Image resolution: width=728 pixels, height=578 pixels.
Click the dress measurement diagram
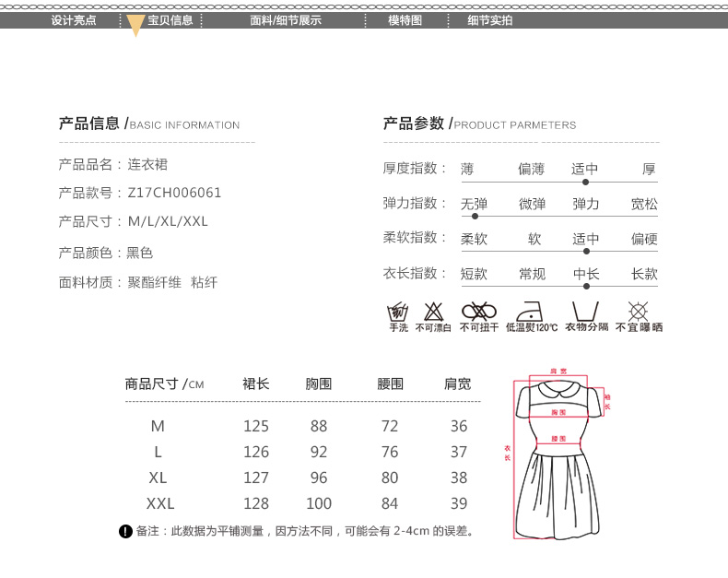point(558,454)
